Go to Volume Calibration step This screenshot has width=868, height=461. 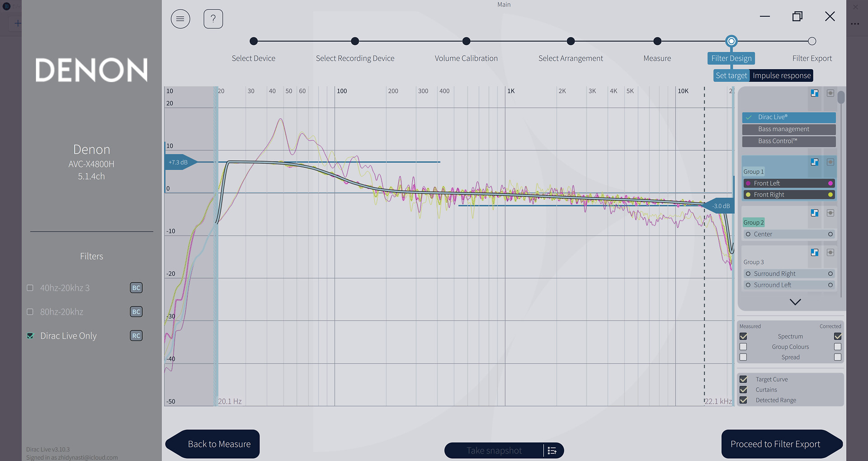coord(466,42)
